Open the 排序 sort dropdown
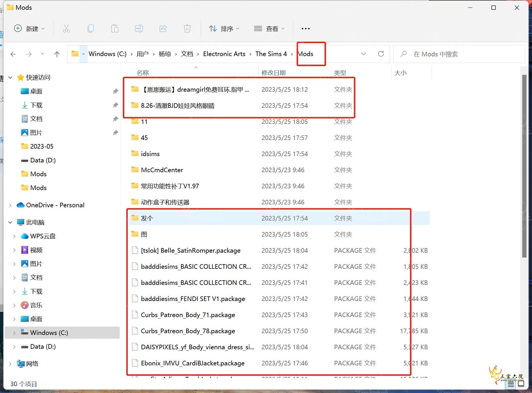 [x=224, y=28]
